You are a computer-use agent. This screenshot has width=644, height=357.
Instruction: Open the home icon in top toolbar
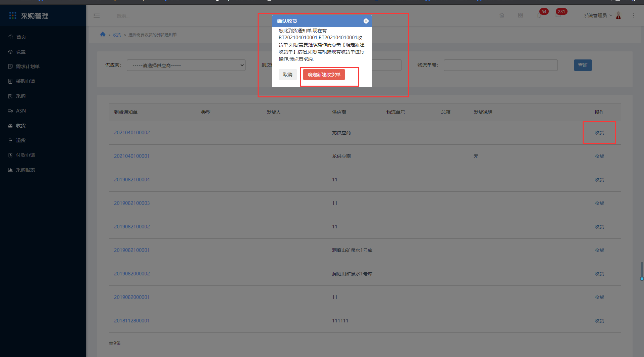pos(502,15)
